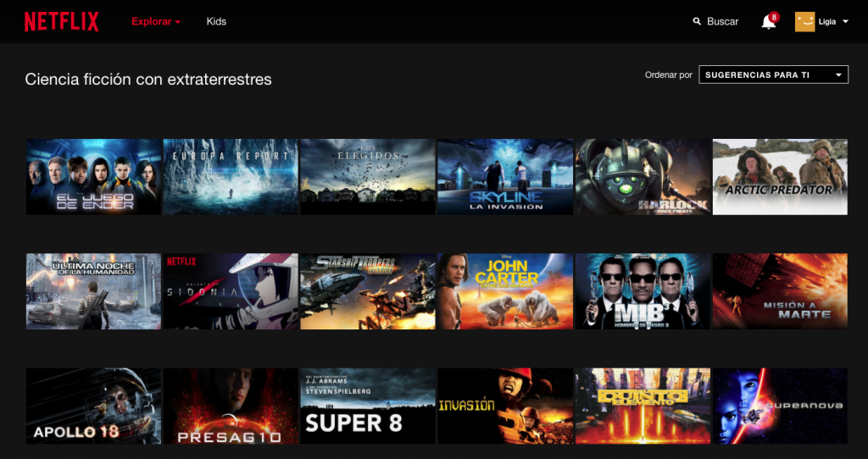Image resolution: width=868 pixels, height=459 pixels.
Task: Click the search magnifier icon
Action: 697,21
